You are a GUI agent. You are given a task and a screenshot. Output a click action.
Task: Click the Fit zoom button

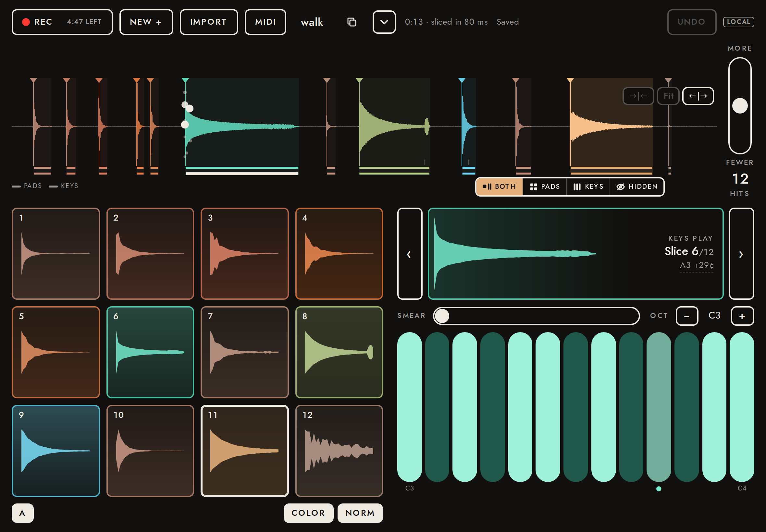pyautogui.click(x=668, y=96)
